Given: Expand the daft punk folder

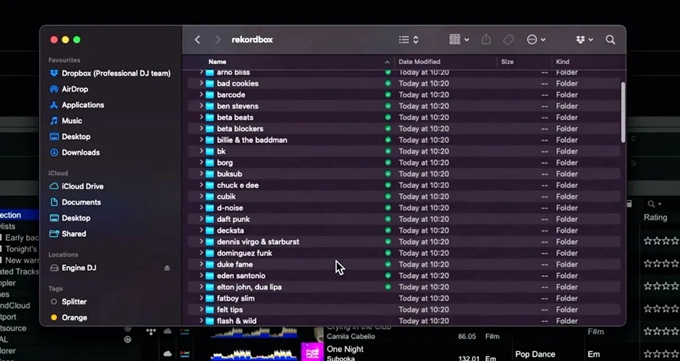Looking at the screenshot, I should pyautogui.click(x=201, y=219).
